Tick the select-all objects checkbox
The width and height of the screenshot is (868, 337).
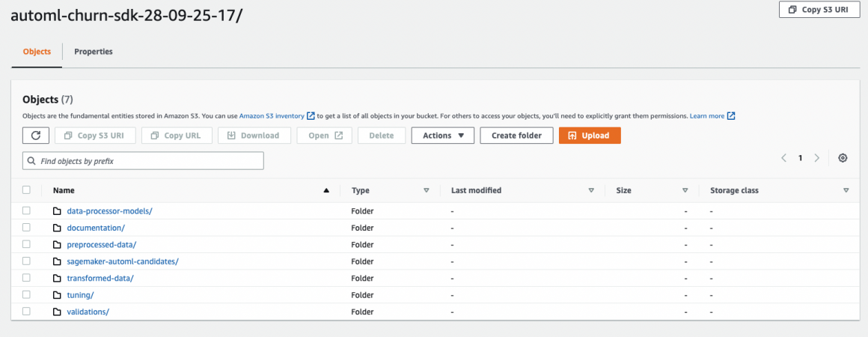26,190
